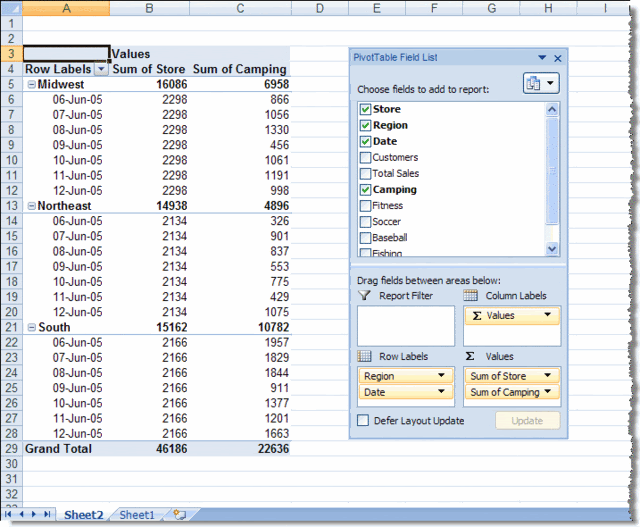Uncheck the Store field
Viewport: 640px width, 527px height.
click(x=365, y=109)
